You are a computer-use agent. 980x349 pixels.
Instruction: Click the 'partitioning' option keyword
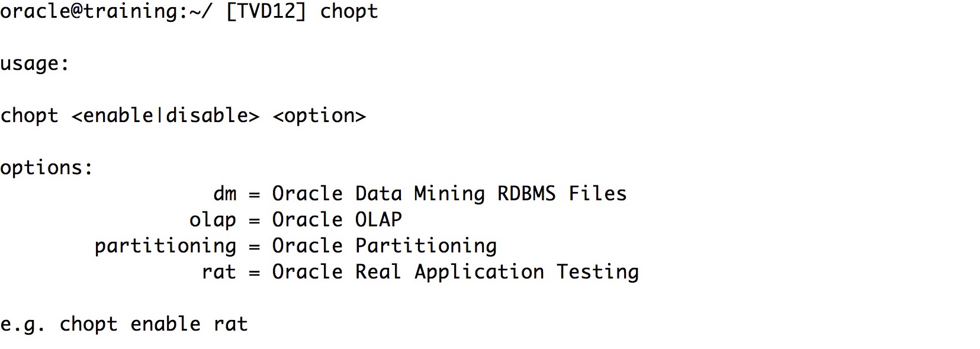(165, 246)
